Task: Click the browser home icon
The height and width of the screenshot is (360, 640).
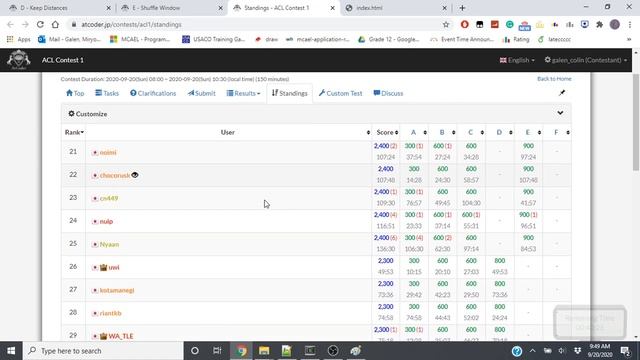Action: point(55,24)
